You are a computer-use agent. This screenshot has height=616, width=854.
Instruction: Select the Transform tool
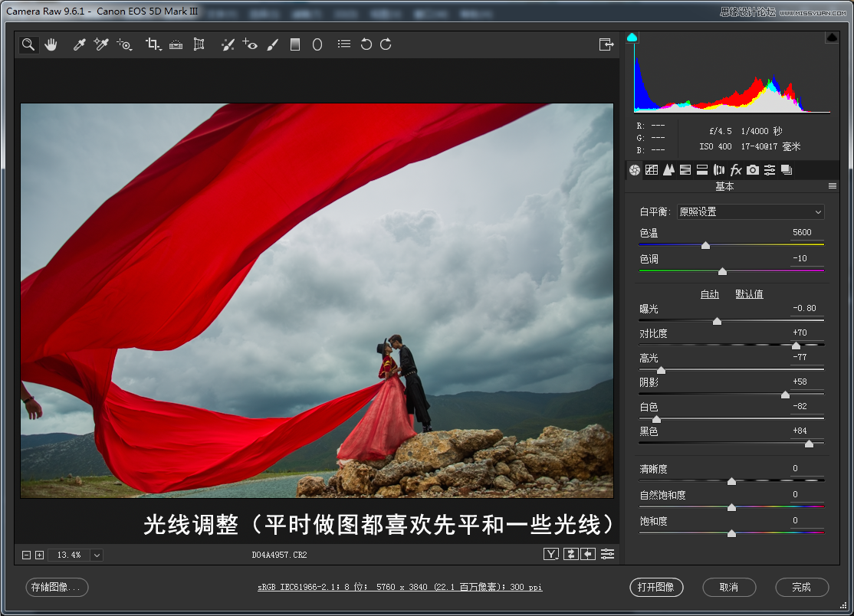point(199,44)
